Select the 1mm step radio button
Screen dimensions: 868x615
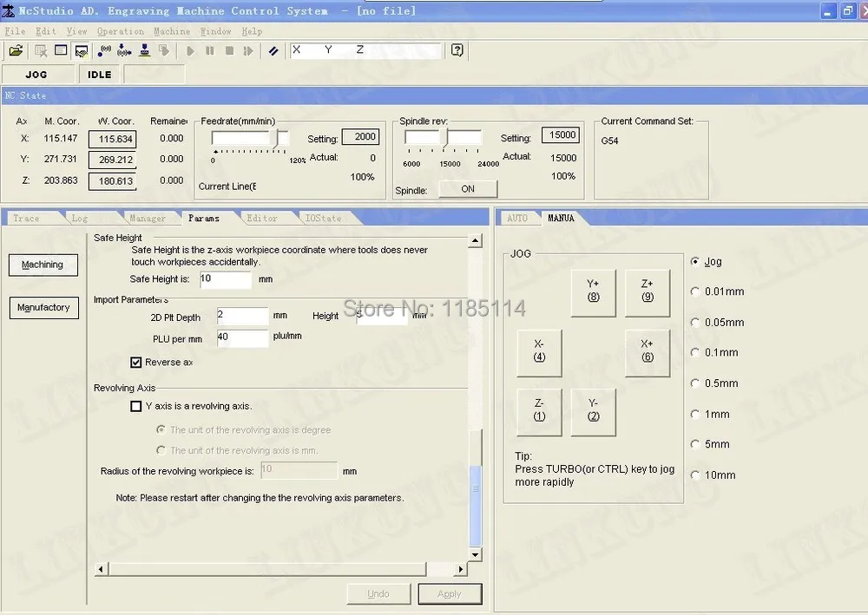tap(695, 415)
